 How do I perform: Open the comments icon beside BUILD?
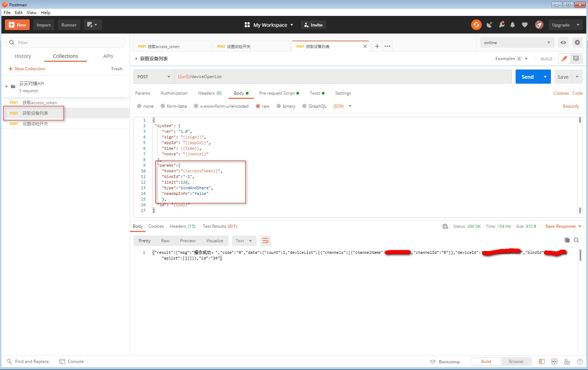coord(576,59)
